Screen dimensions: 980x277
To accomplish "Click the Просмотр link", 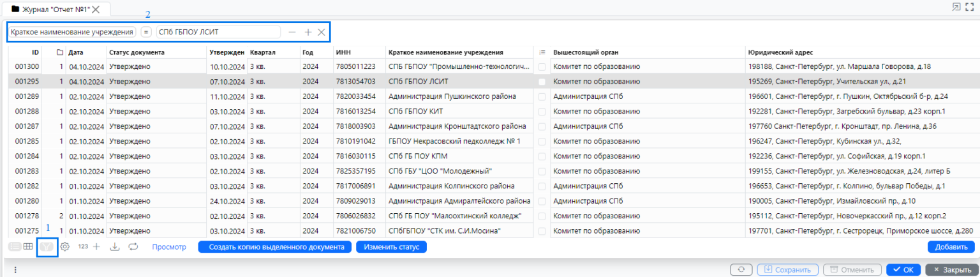I will click(x=169, y=246).
